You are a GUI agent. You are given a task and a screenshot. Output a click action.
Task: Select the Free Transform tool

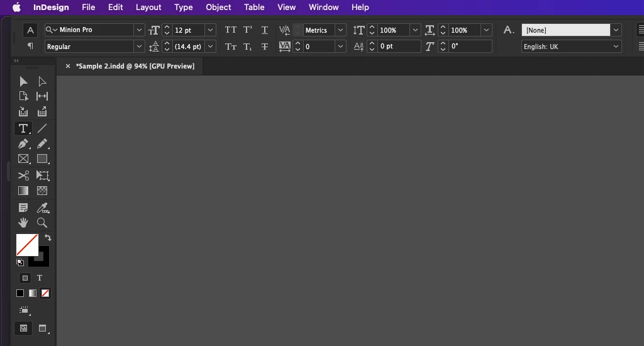pyautogui.click(x=42, y=176)
